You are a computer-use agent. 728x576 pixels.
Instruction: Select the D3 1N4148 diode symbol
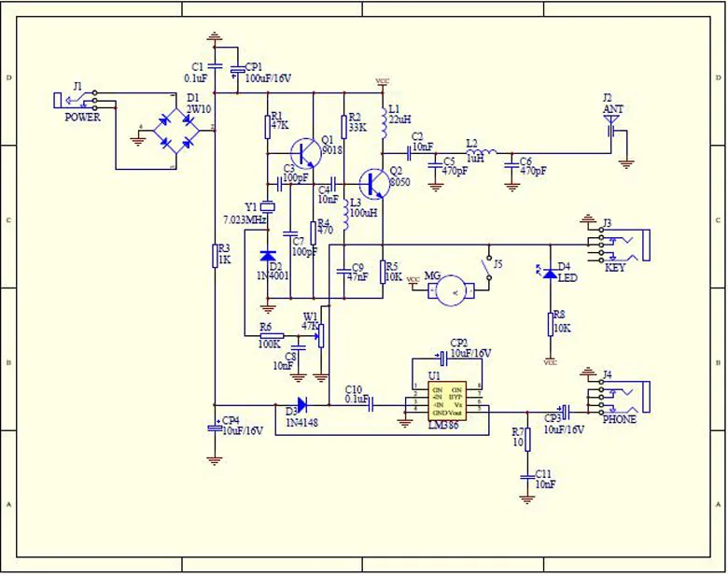coord(301,405)
